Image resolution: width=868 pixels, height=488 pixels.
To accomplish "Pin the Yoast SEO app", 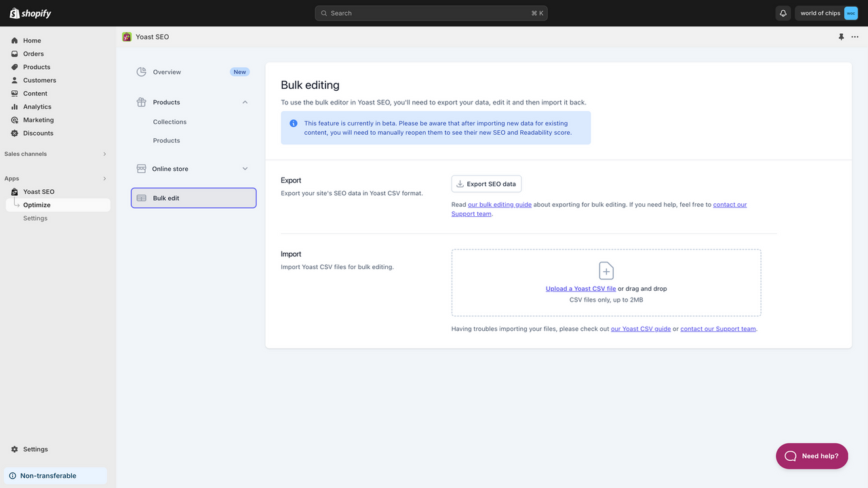I will tap(841, 37).
